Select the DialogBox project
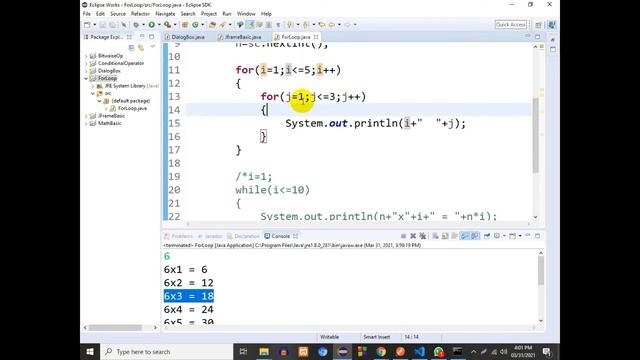The height and width of the screenshot is (360, 640). point(109,71)
